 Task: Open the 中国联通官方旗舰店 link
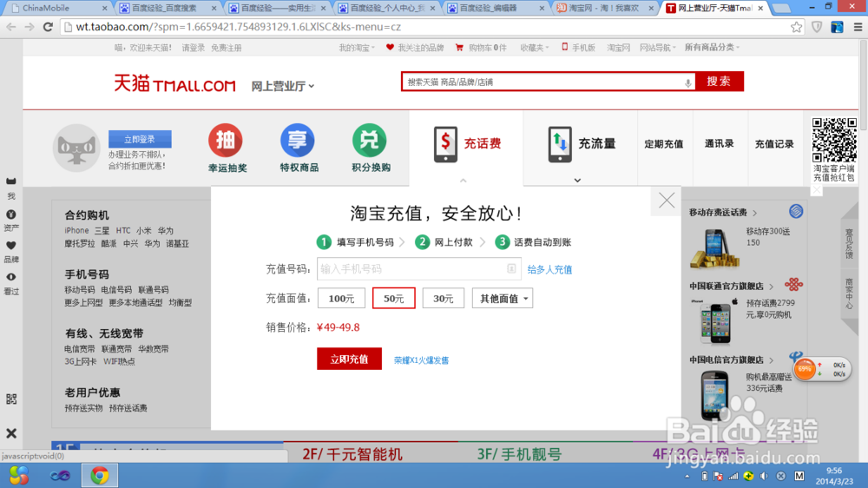[x=727, y=286]
